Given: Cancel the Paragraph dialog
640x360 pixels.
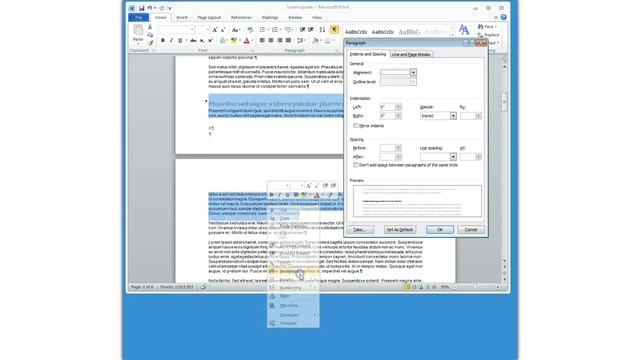Looking at the screenshot, I should (471, 230).
